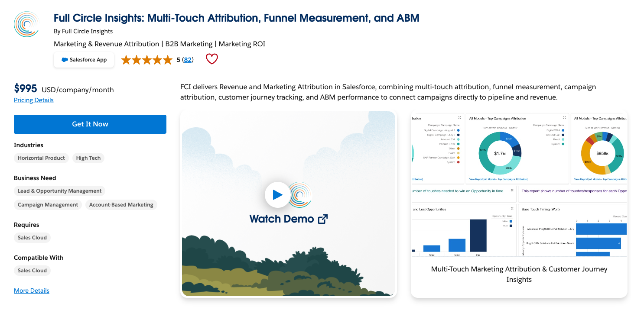Click the play button on the demo video
644x310 pixels.
[x=277, y=195]
